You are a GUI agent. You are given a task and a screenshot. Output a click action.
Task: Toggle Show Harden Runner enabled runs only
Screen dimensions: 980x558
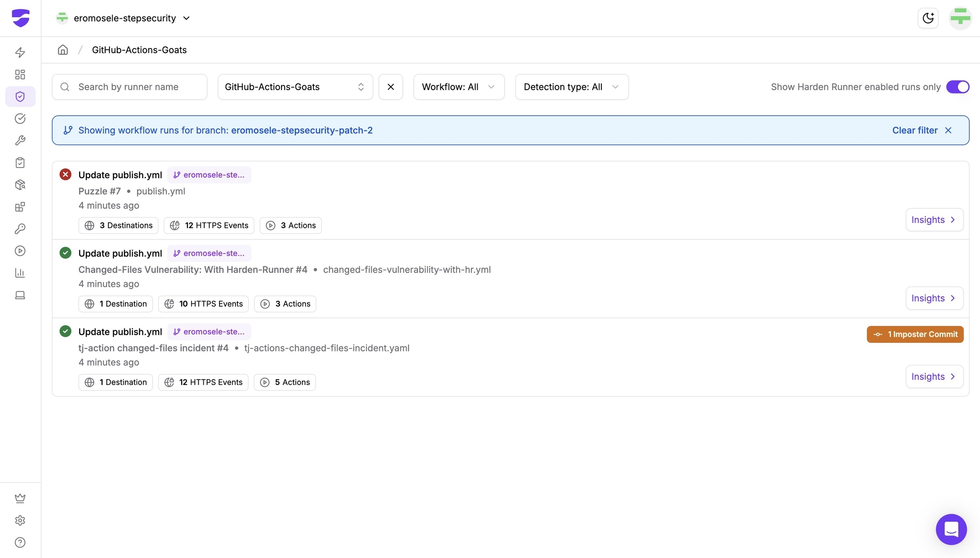[957, 87]
